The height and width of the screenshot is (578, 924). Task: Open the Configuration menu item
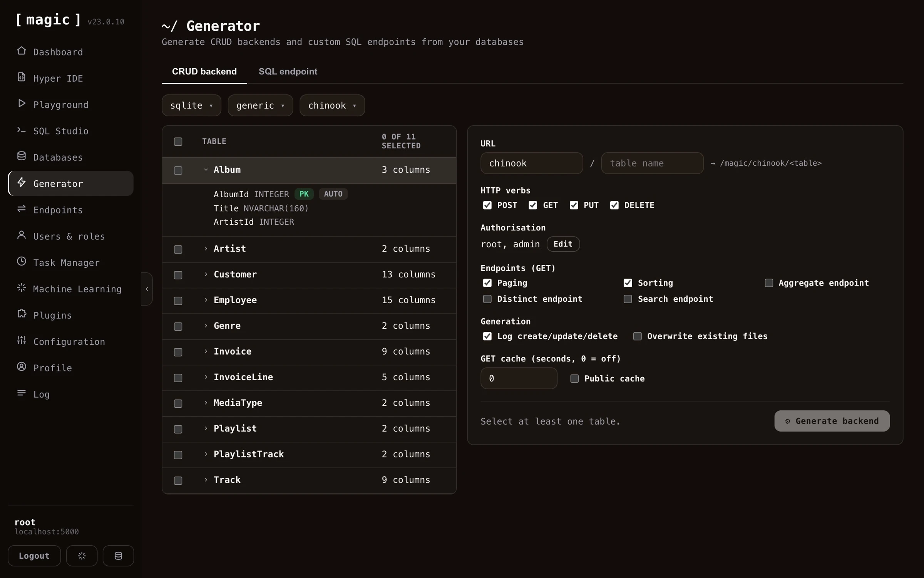[71, 341]
